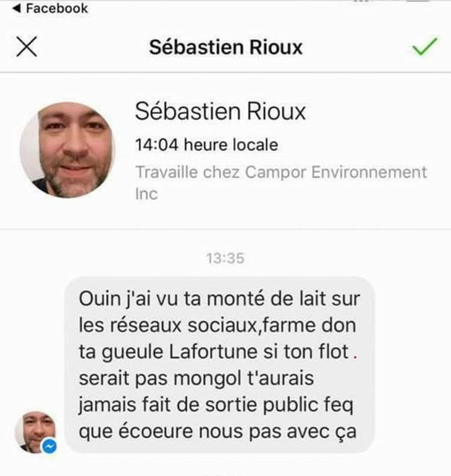The image size is (451, 476).
Task: Tap the words 'réseaux sociaux' in the message
Action: [x=183, y=326]
